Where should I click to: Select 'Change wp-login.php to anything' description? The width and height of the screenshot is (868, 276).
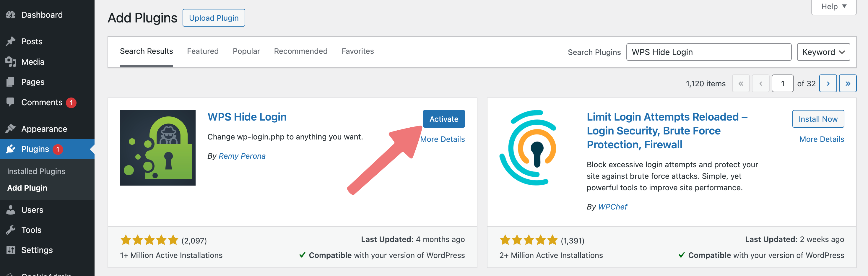pyautogui.click(x=285, y=137)
